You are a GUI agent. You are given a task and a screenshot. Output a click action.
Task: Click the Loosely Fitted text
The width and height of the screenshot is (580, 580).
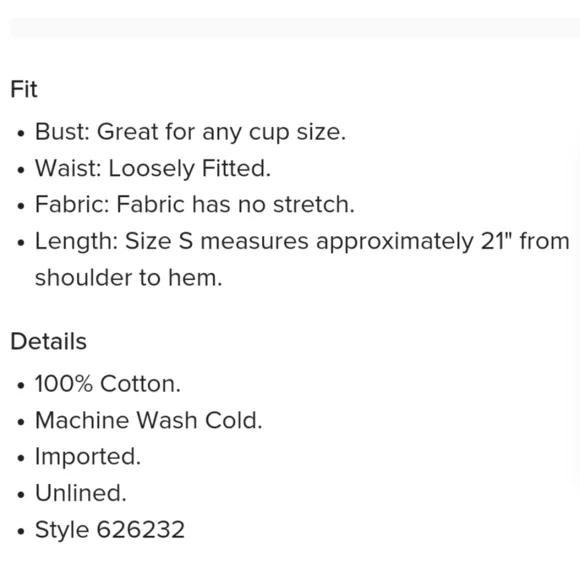click(x=189, y=168)
